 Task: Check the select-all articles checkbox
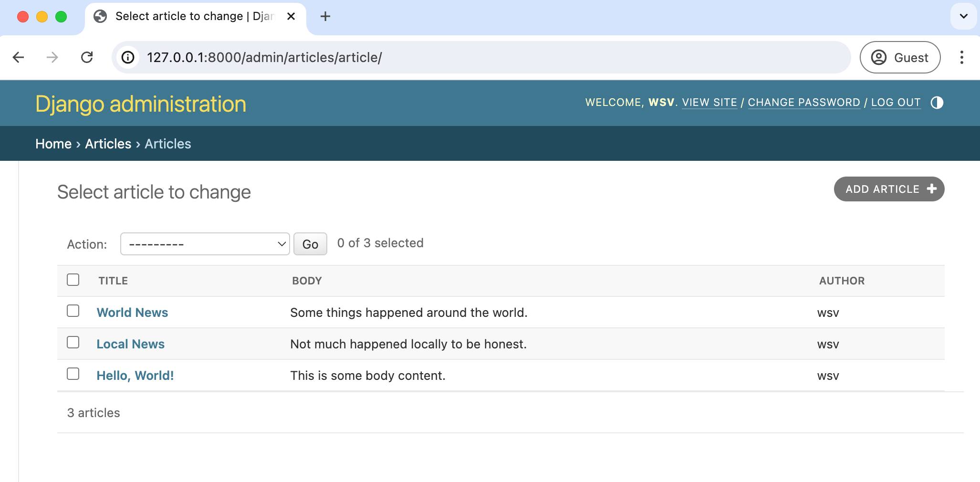[x=73, y=280]
